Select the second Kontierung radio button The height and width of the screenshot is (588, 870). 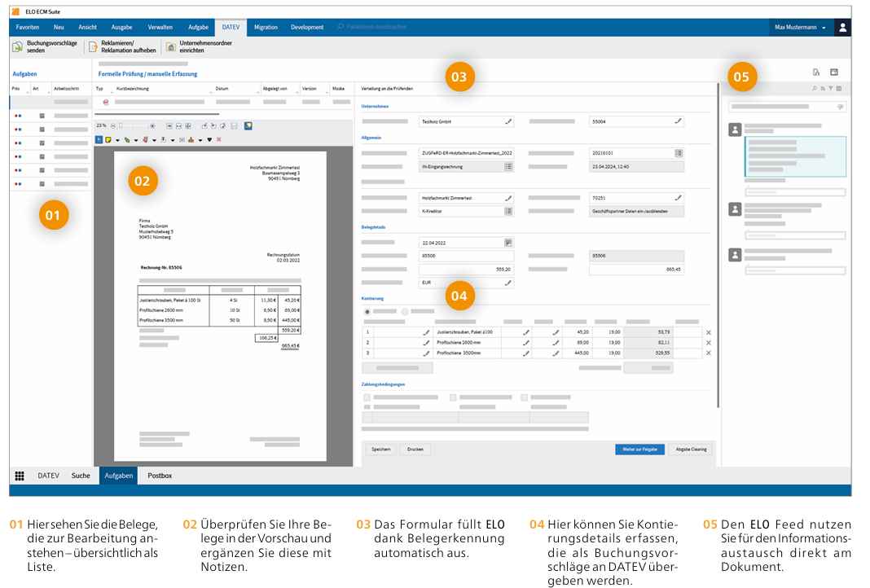click(405, 312)
